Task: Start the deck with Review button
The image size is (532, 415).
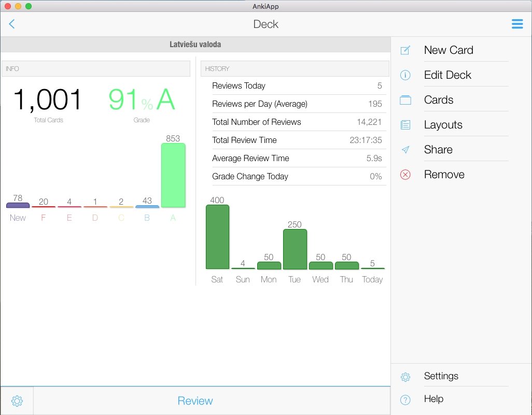Action: click(x=195, y=400)
